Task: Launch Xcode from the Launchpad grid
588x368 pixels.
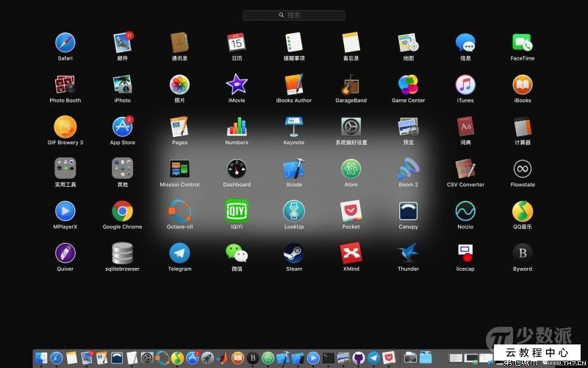Action: (x=294, y=169)
